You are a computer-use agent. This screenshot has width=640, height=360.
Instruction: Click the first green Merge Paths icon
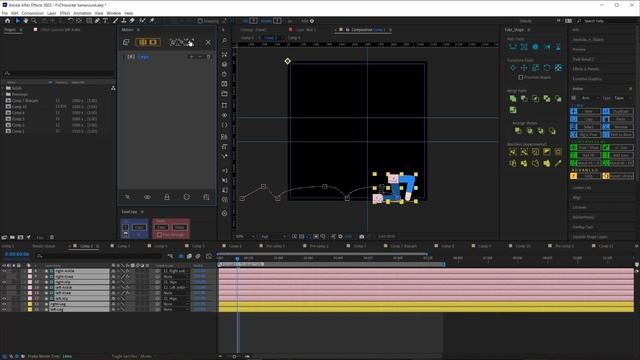(x=513, y=99)
